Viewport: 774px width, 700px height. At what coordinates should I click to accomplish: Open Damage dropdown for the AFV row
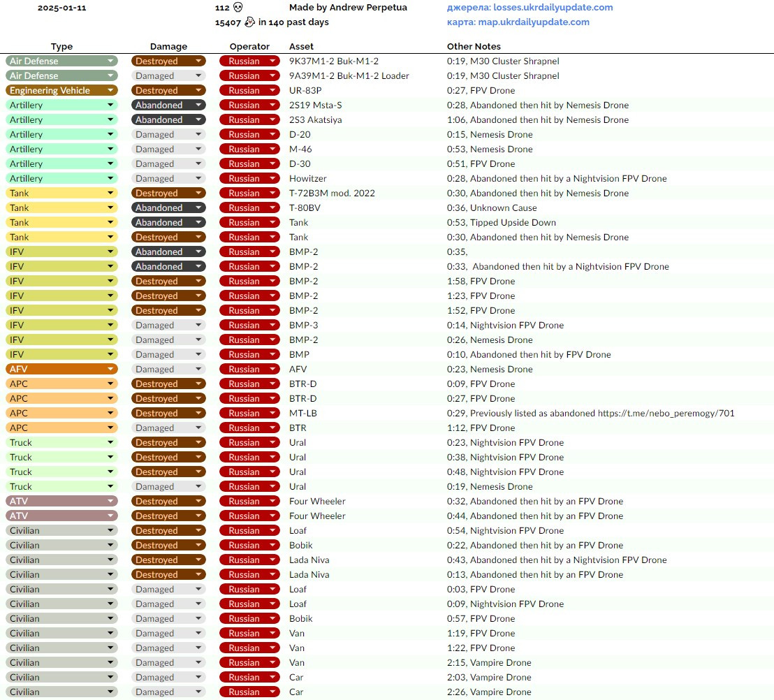click(x=168, y=370)
